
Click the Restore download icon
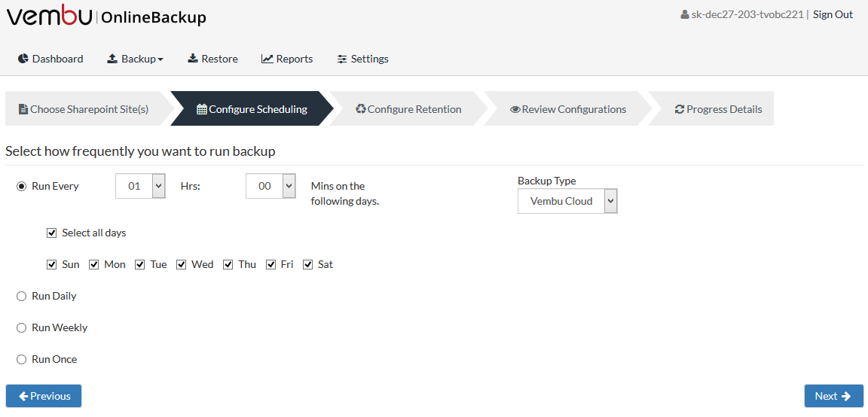[x=193, y=59]
